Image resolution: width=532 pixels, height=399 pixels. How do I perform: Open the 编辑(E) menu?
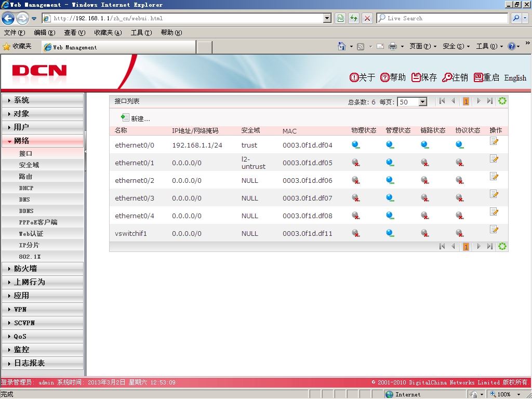[x=45, y=33]
